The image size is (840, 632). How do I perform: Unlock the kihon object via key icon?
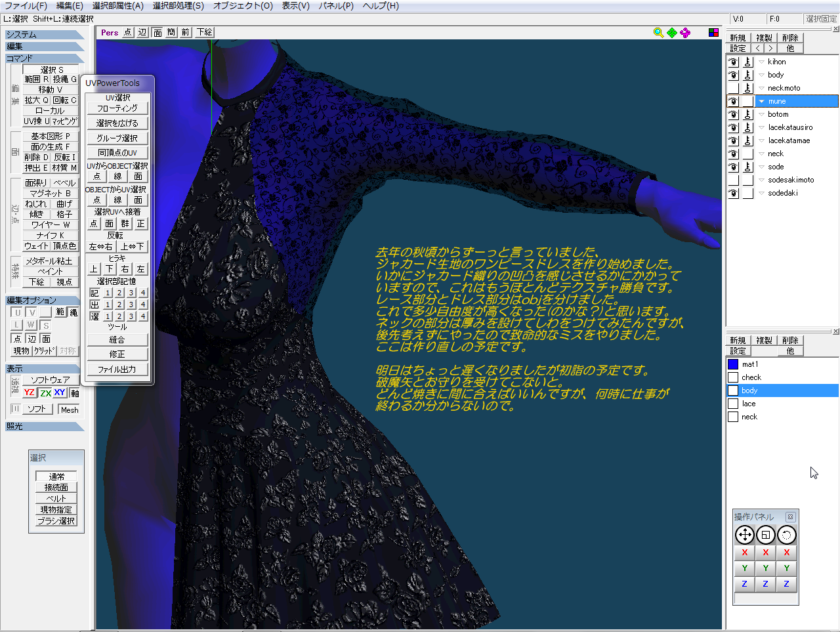[x=747, y=62]
